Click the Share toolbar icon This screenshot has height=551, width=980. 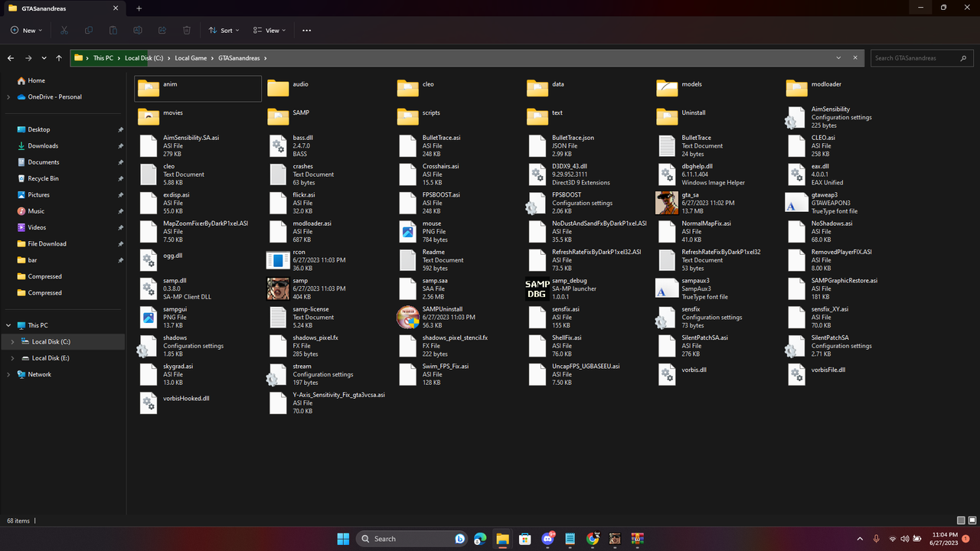pyautogui.click(x=162, y=31)
